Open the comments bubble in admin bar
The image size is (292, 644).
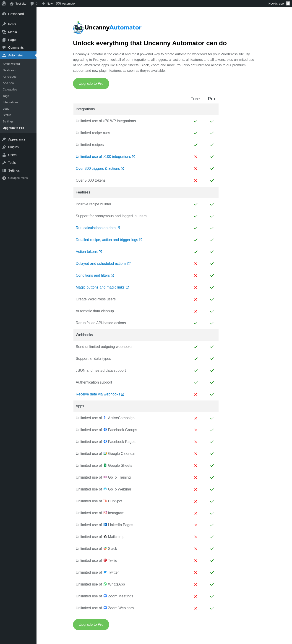[x=32, y=3]
